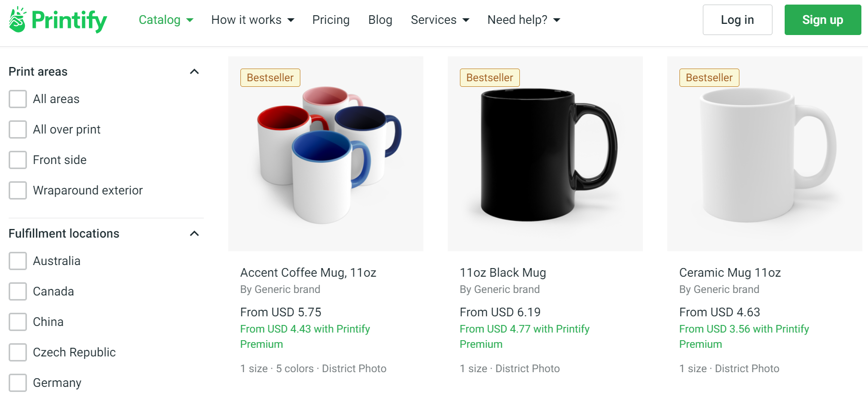This screenshot has height=395, width=868.
Task: Collapse the Print areas section chevron
Action: tap(194, 72)
